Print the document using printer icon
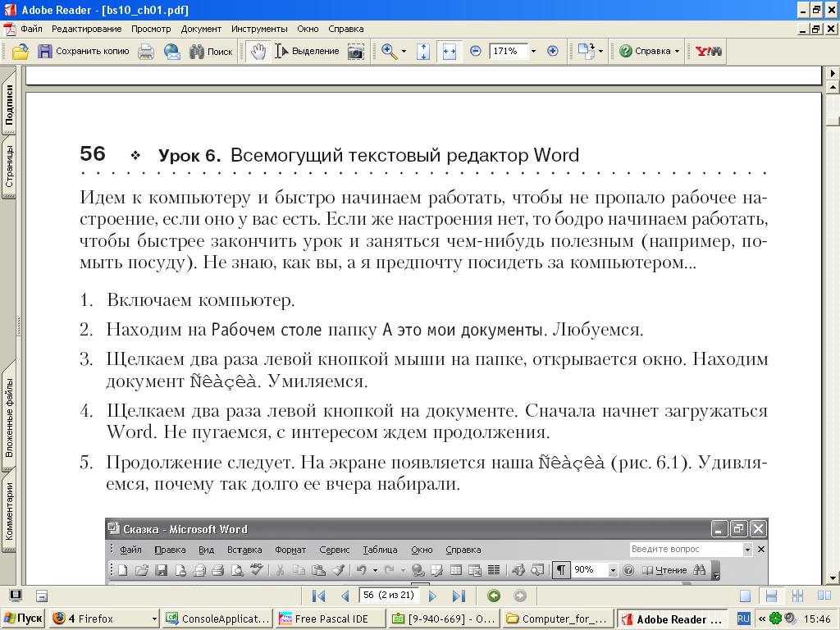The width and height of the screenshot is (840, 630). point(146,52)
